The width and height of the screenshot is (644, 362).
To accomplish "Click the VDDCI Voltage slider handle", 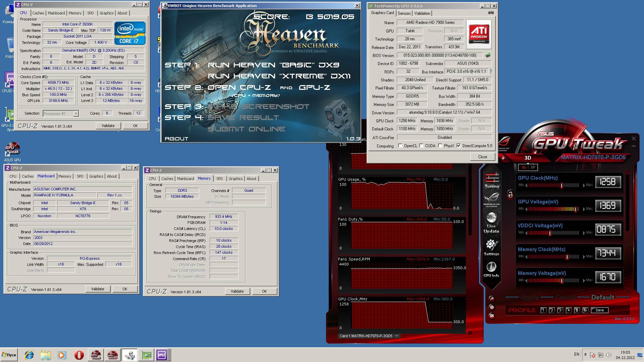I will coord(550,233).
